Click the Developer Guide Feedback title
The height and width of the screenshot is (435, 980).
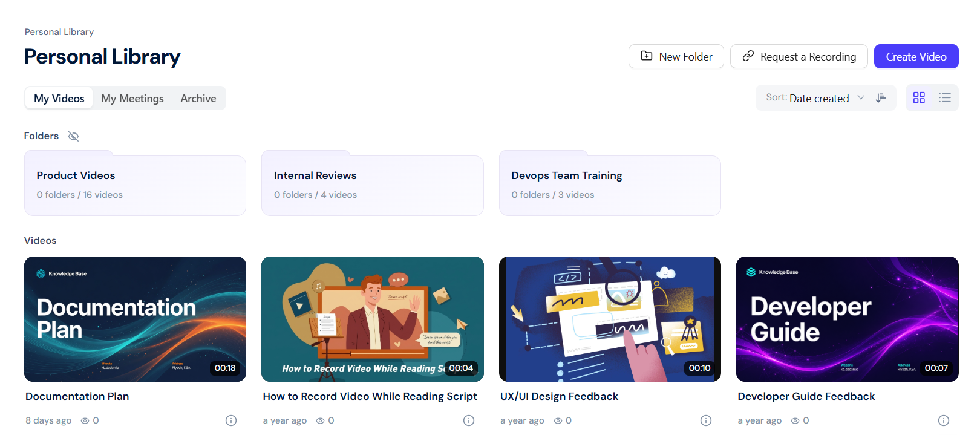pyautogui.click(x=806, y=396)
